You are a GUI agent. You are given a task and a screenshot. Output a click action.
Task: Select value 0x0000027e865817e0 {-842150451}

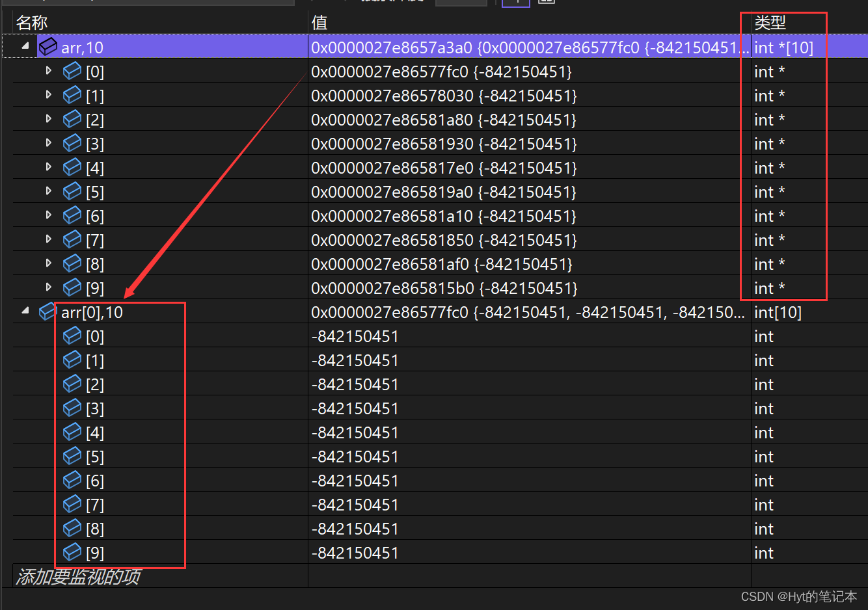(x=444, y=168)
